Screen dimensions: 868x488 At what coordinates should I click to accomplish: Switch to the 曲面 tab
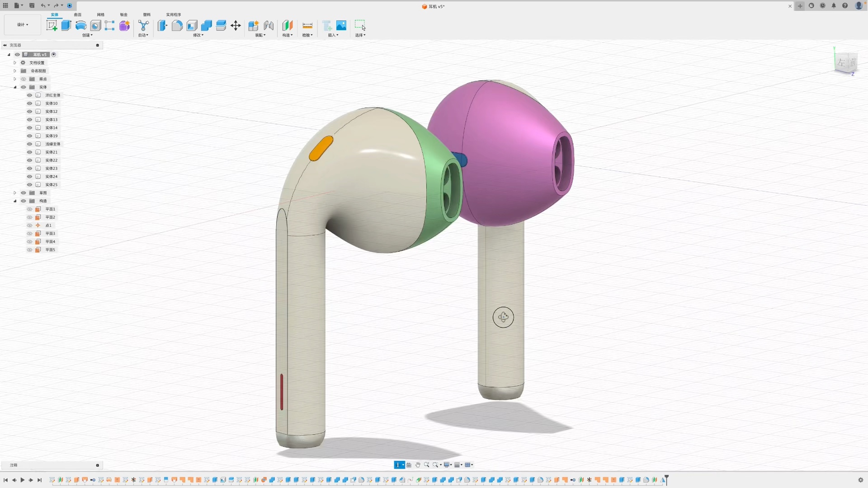point(77,14)
